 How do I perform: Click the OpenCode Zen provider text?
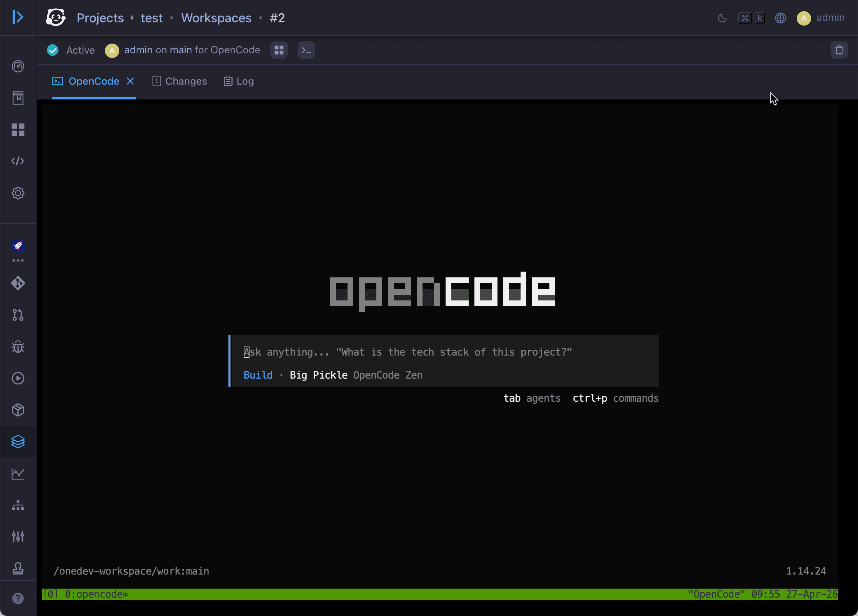click(x=388, y=375)
